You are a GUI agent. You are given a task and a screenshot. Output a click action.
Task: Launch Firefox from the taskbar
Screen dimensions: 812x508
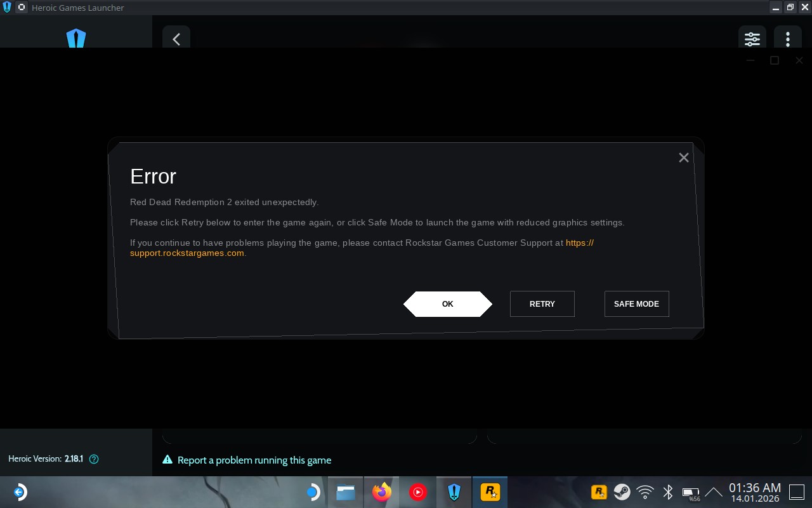(382, 492)
